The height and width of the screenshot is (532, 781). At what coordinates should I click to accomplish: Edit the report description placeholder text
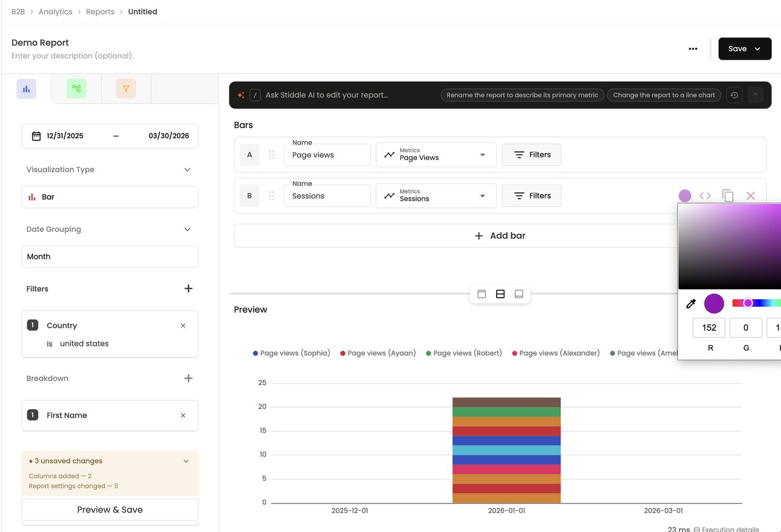(73, 56)
